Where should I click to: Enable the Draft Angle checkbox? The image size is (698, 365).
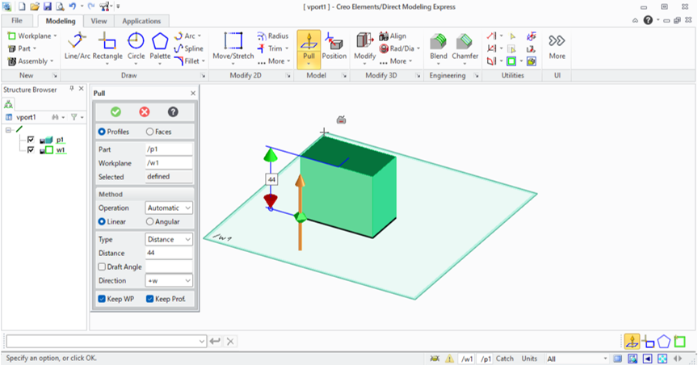click(102, 267)
